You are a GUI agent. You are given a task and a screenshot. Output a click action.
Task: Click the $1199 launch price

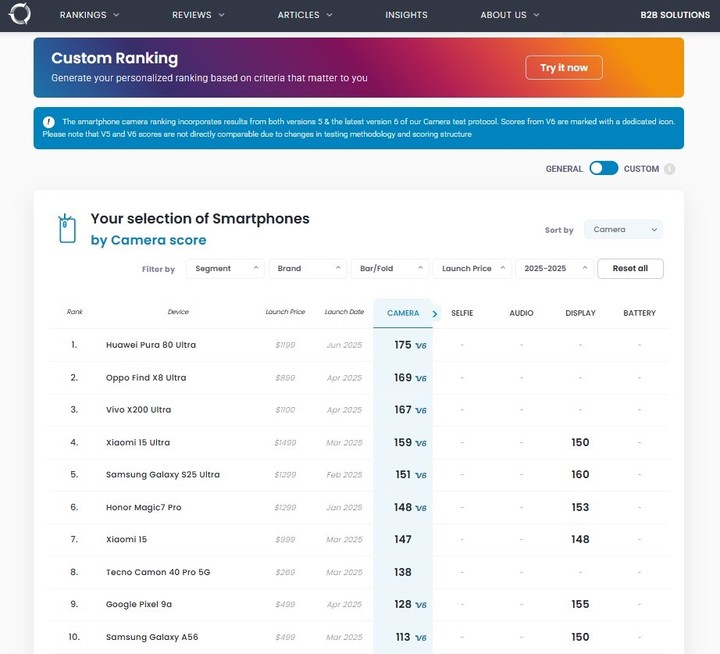285,345
